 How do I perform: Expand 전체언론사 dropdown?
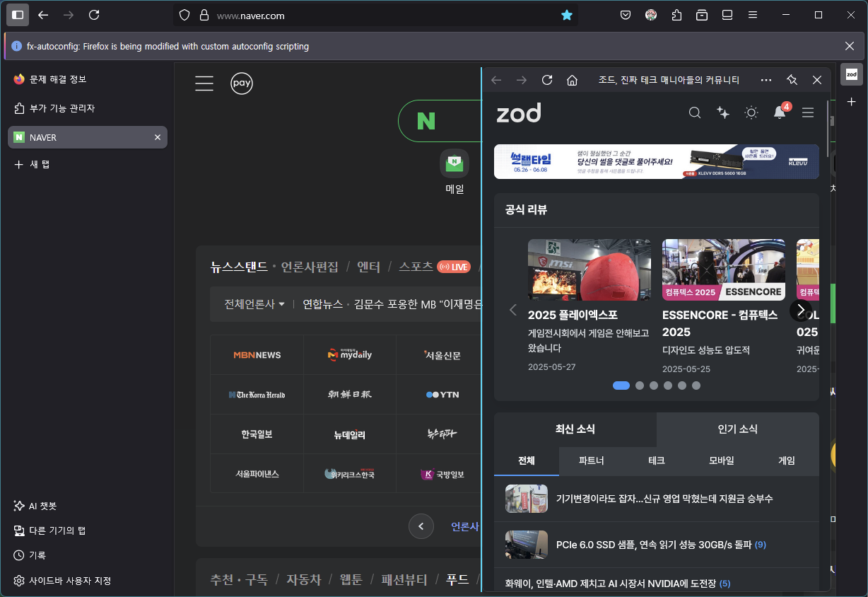(x=254, y=304)
